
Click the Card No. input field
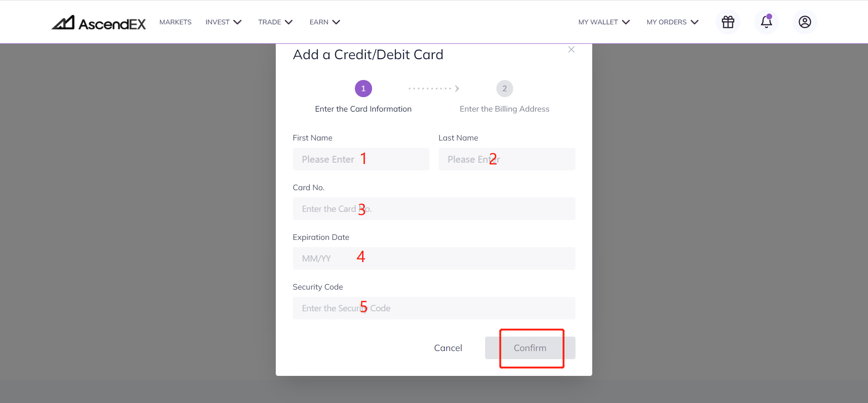click(434, 209)
